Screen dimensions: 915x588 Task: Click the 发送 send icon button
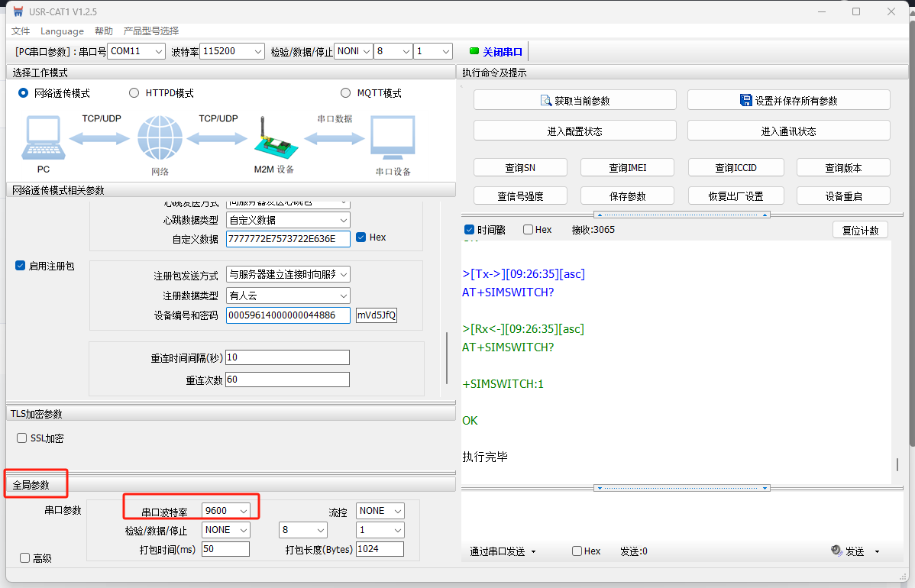point(848,551)
